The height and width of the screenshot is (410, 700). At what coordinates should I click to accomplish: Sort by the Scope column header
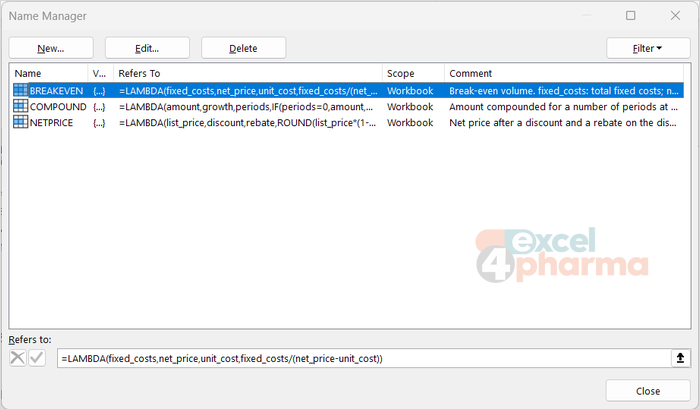point(413,73)
